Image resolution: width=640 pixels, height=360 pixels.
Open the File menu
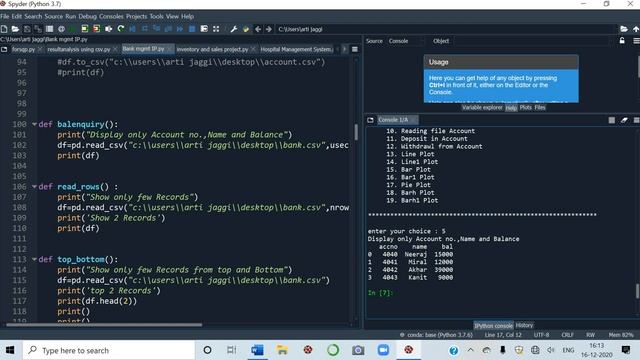coord(5,16)
